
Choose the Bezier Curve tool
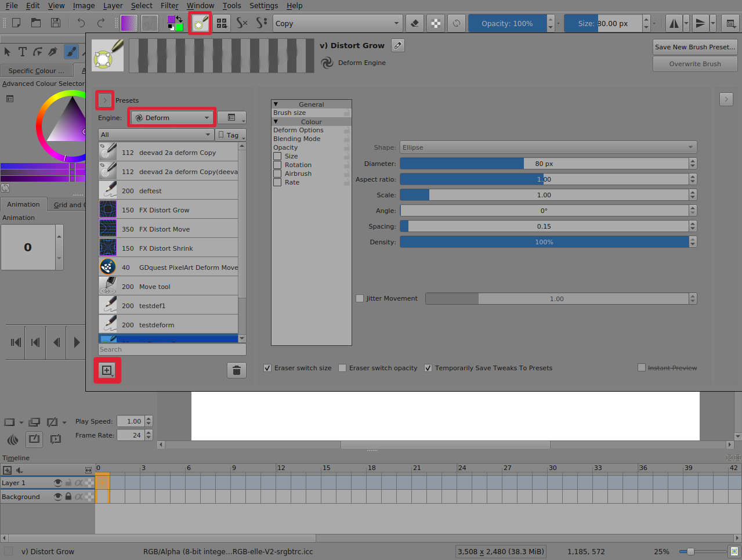37,52
